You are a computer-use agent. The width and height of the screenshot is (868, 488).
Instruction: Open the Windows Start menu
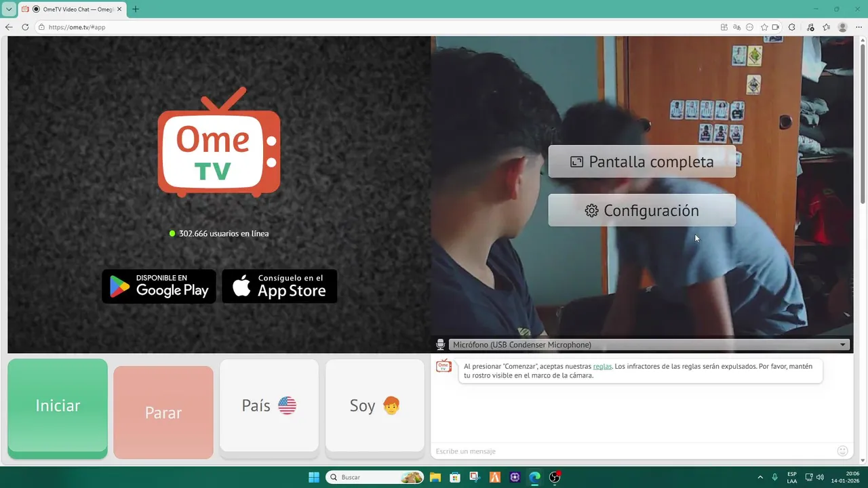coord(314,477)
